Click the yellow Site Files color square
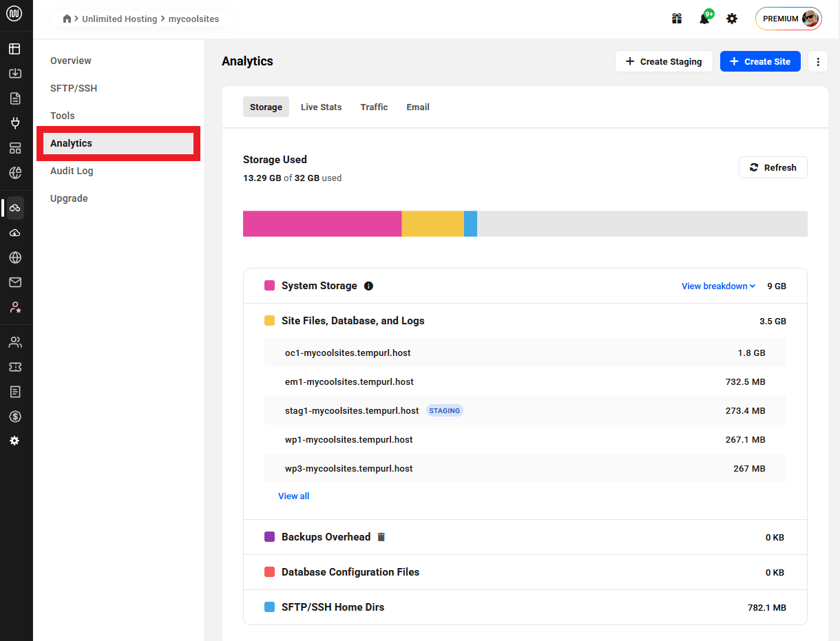The height and width of the screenshot is (641, 840). pos(270,321)
